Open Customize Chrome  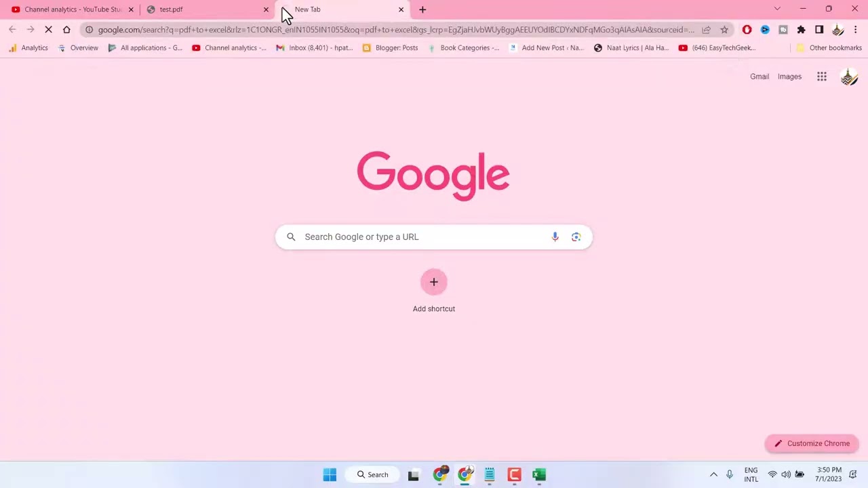(x=812, y=443)
